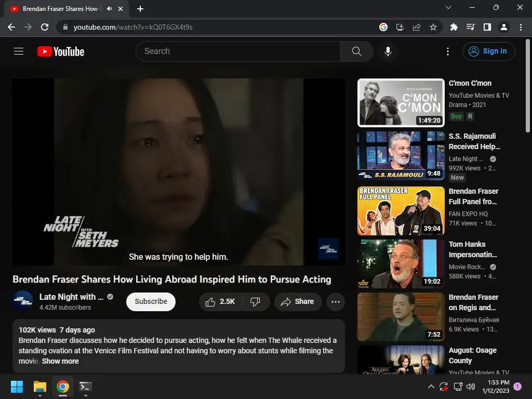Like the video with thumbs up
The image size is (532, 399).
click(220, 302)
